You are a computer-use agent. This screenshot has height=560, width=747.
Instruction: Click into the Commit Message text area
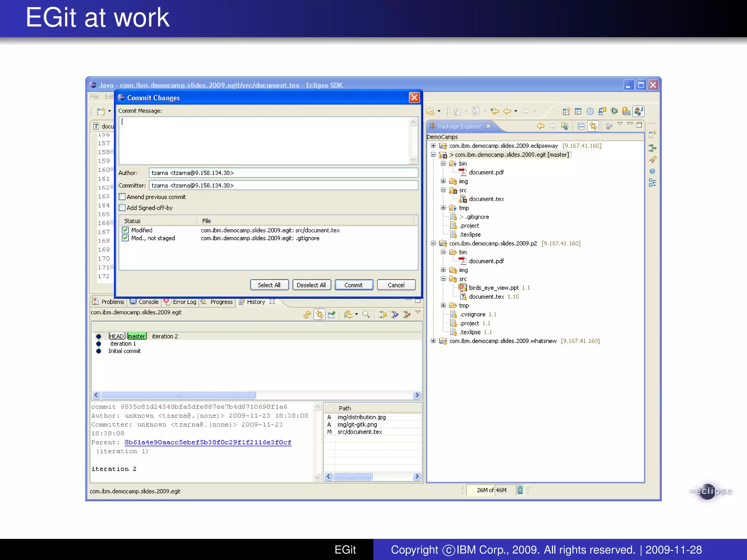(264, 140)
